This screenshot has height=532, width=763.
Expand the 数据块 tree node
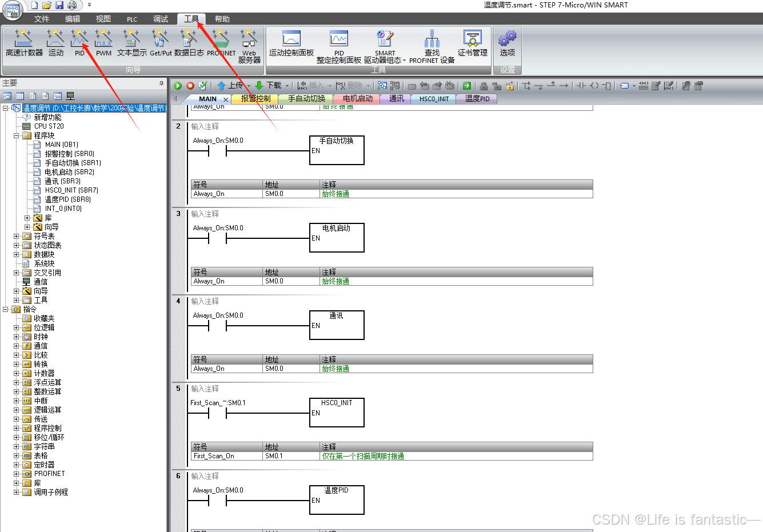click(17, 254)
